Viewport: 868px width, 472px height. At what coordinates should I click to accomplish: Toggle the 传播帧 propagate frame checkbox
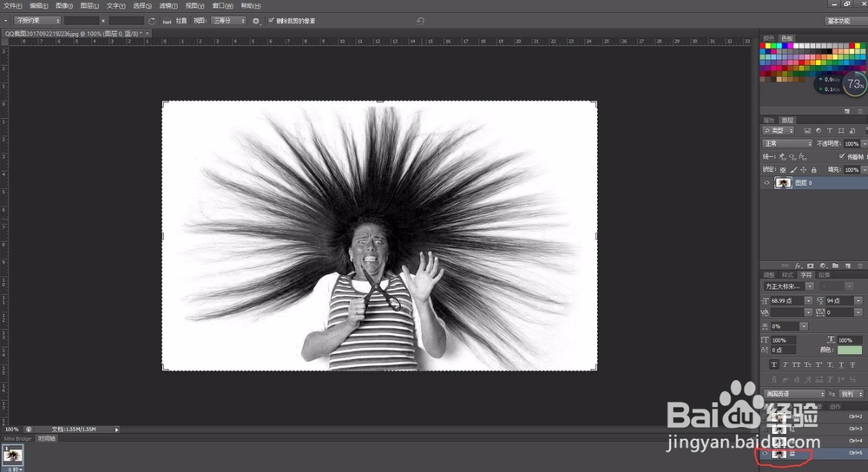pyautogui.click(x=841, y=156)
